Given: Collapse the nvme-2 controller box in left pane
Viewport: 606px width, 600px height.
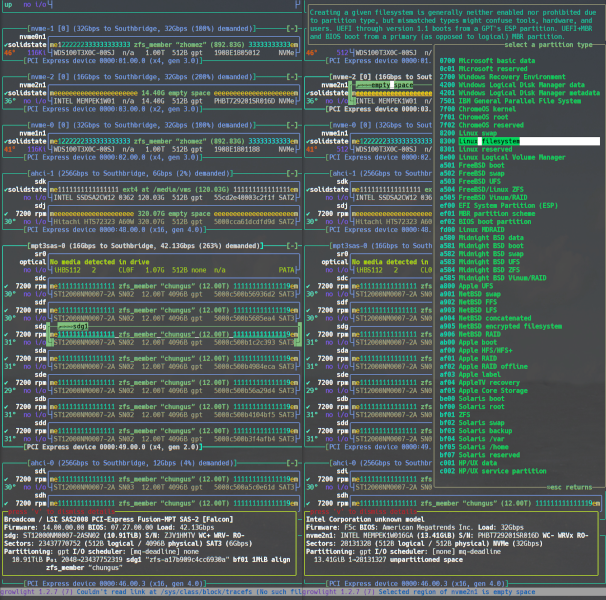Looking at the screenshot, I should tap(292, 77).
